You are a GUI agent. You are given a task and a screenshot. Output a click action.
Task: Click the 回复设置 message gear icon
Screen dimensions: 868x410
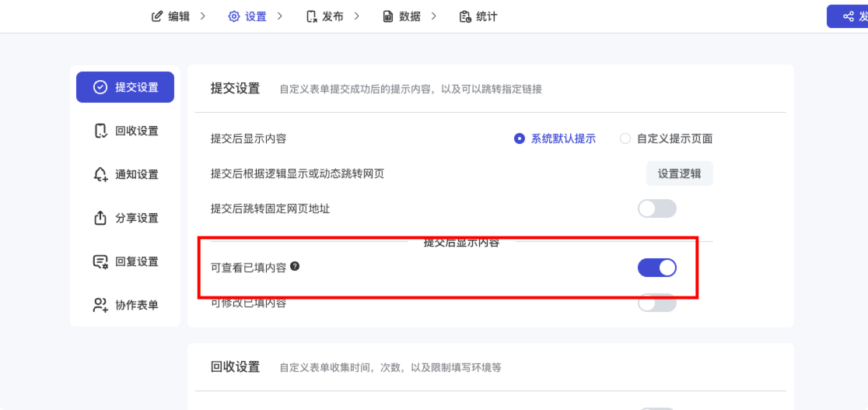coord(100,261)
